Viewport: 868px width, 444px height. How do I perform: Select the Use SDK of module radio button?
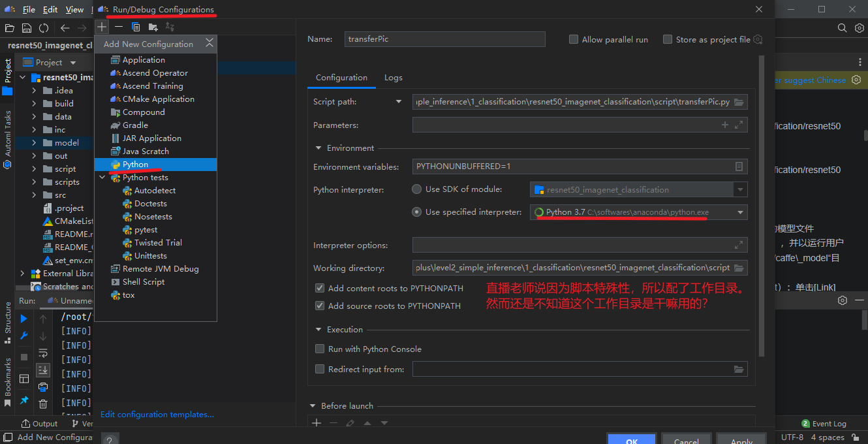[x=416, y=189]
